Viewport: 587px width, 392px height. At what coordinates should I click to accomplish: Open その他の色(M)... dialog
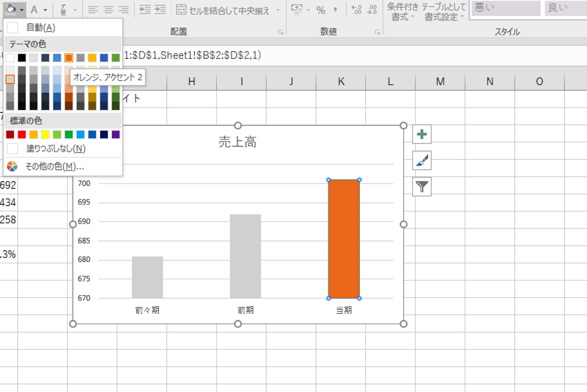[x=63, y=167]
